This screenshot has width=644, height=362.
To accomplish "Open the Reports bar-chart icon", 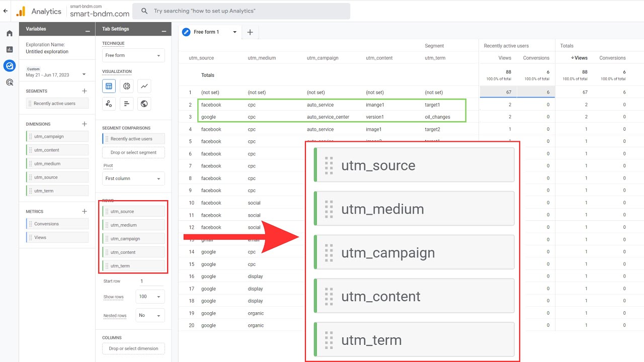I will pyautogui.click(x=10, y=49).
